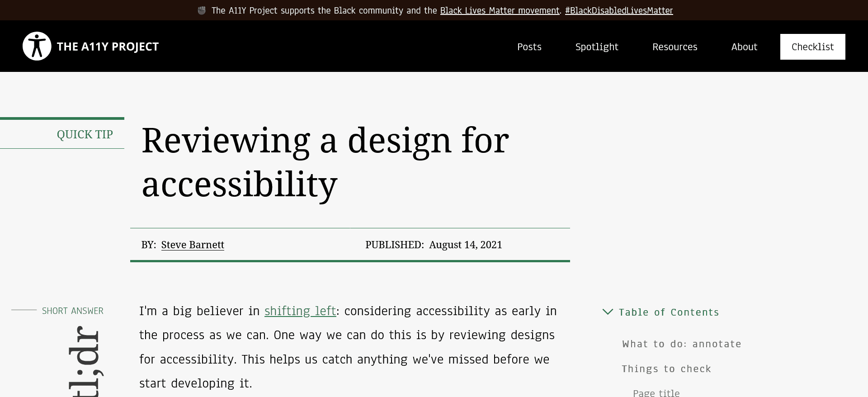The height and width of the screenshot is (397, 868).
Task: Open the Posts navigation menu item
Action: [x=529, y=47]
